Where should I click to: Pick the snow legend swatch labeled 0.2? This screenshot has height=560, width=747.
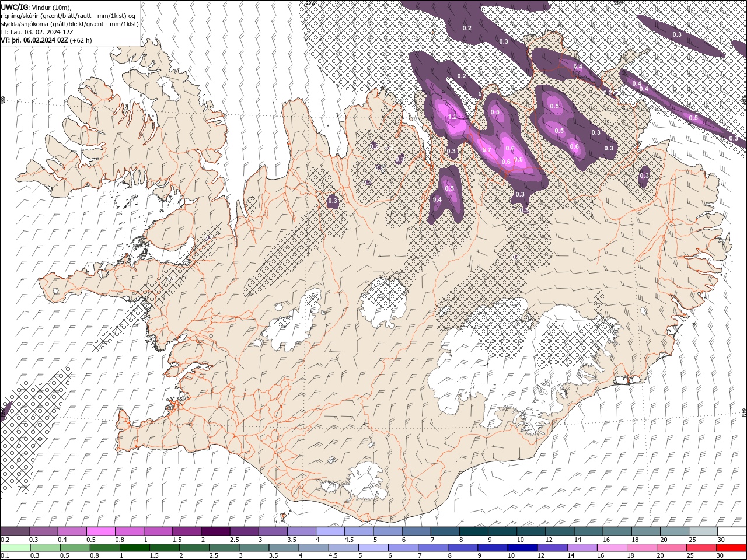click(x=15, y=531)
